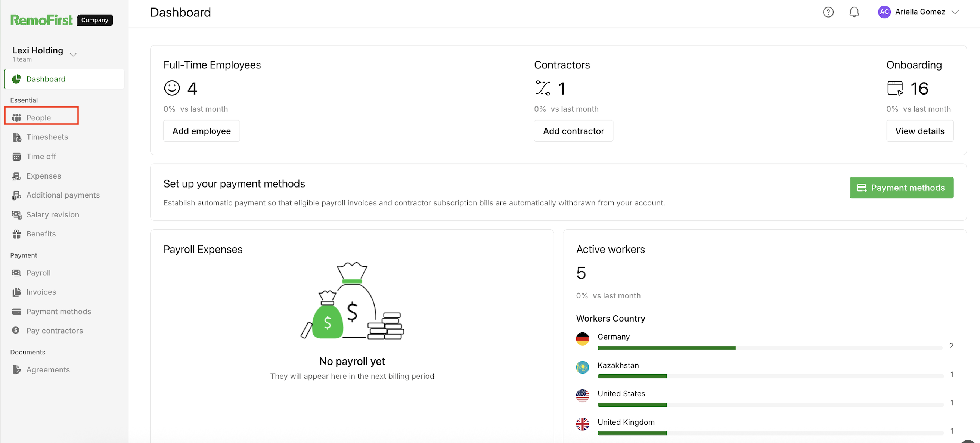The image size is (980, 443).
Task: Click the Salary revision icon
Action: (x=17, y=215)
